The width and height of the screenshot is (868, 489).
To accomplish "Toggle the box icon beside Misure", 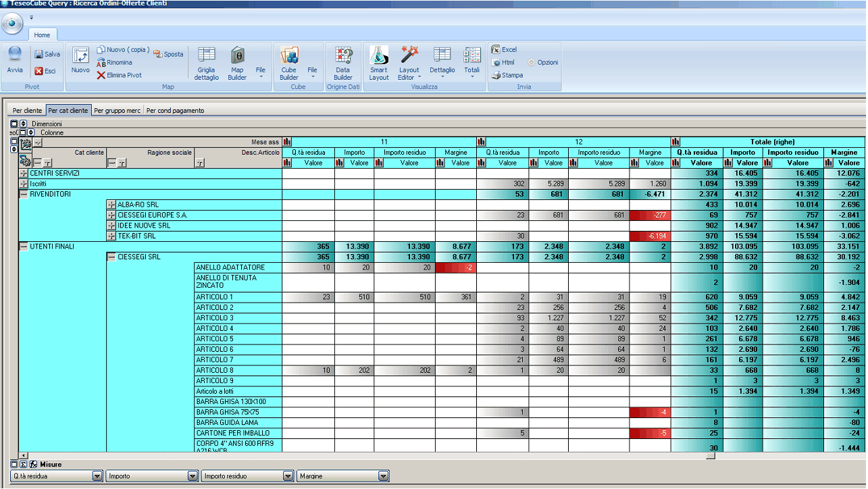I will pyautogui.click(x=14, y=464).
